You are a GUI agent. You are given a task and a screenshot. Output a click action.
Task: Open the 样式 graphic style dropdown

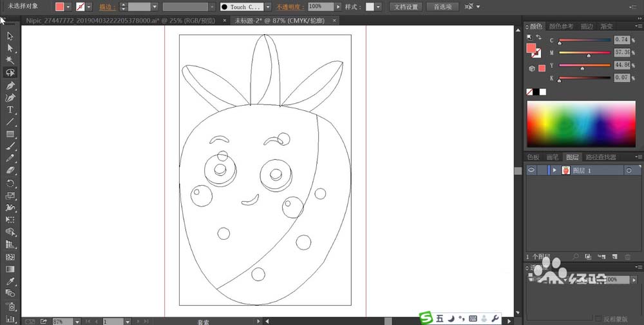(x=378, y=7)
